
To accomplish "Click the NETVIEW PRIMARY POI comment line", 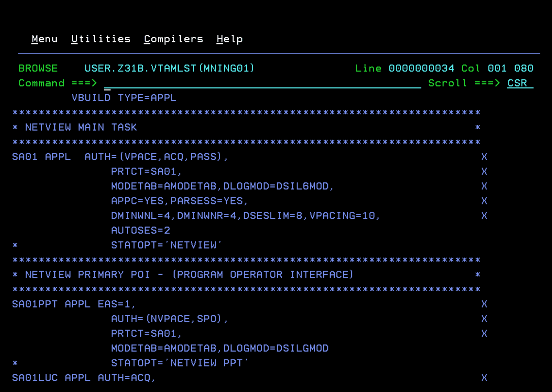I will click(x=189, y=275).
